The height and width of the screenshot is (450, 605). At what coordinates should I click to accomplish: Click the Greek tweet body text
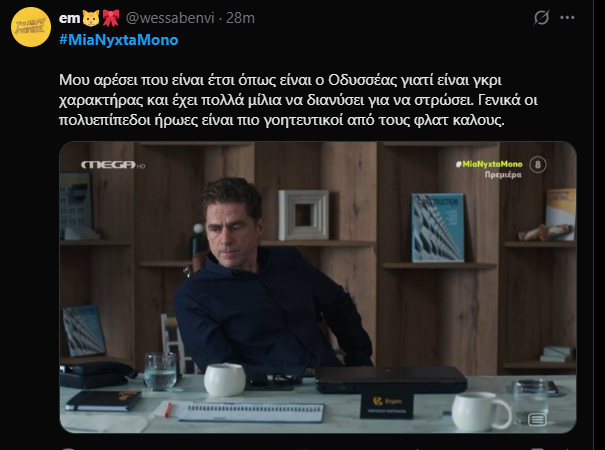(x=298, y=100)
